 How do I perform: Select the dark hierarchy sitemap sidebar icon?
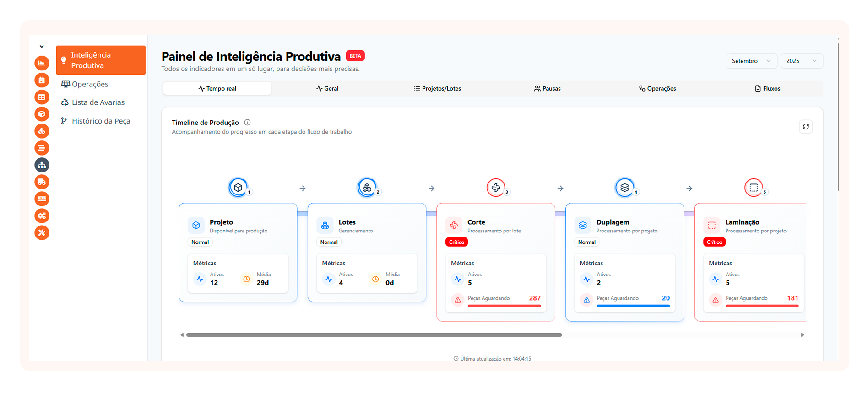click(42, 165)
